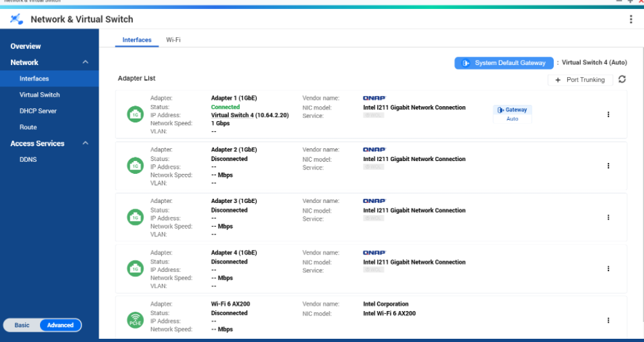The height and width of the screenshot is (342, 644).
Task: Open more options for Adapter 3
Action: point(609,217)
